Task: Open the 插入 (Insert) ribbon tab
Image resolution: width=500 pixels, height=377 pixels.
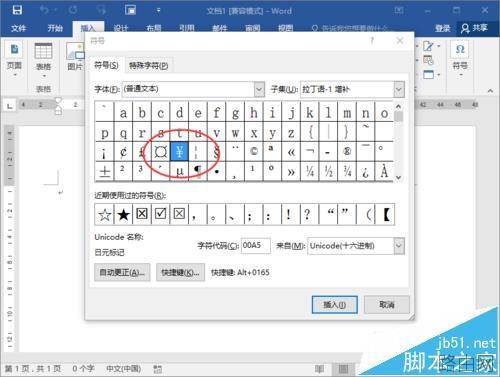Action: point(88,28)
